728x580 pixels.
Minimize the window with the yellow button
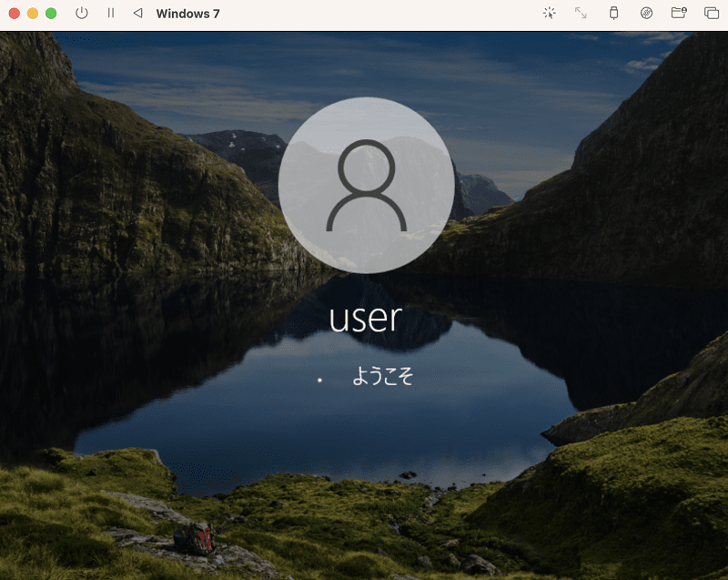pyautogui.click(x=33, y=14)
